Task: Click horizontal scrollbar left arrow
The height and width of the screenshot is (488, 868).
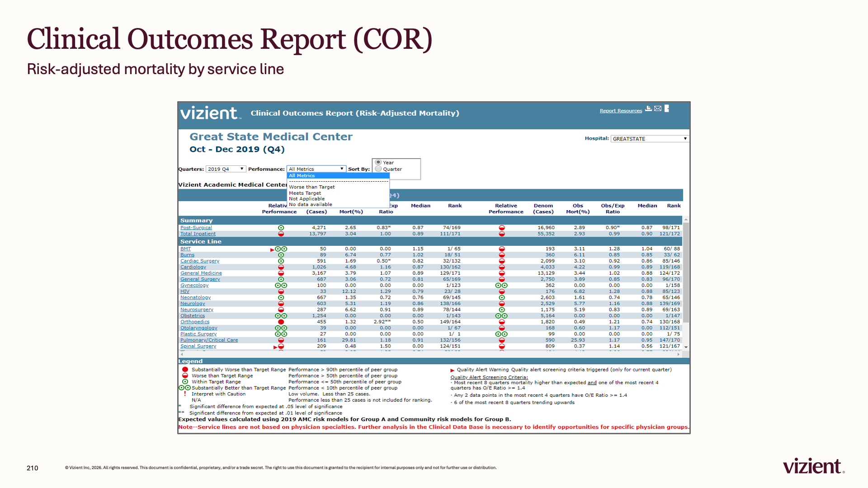Action: (x=182, y=355)
